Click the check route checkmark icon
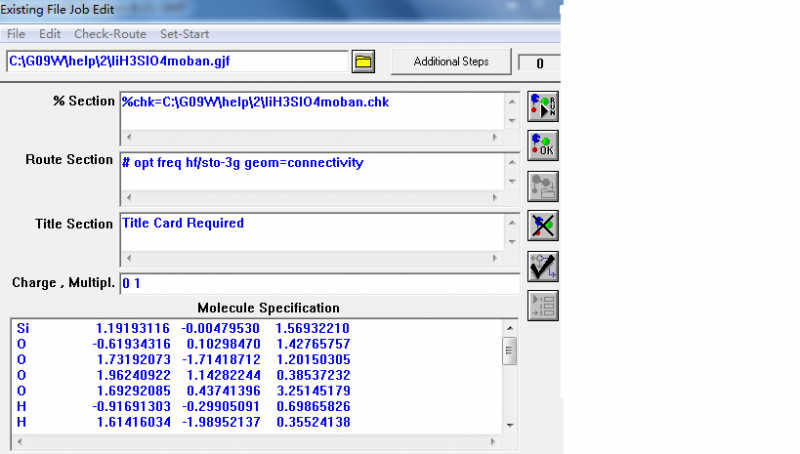 tap(543, 267)
